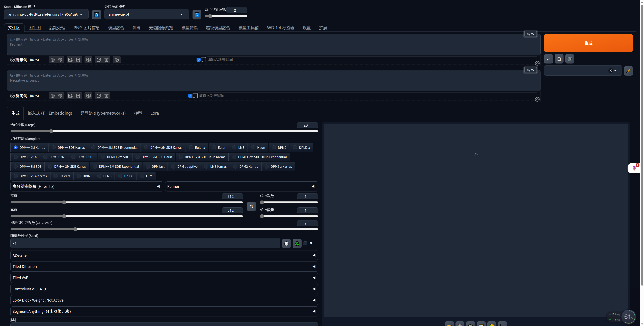Open the Stable Diffusion model dropdown

(46, 14)
